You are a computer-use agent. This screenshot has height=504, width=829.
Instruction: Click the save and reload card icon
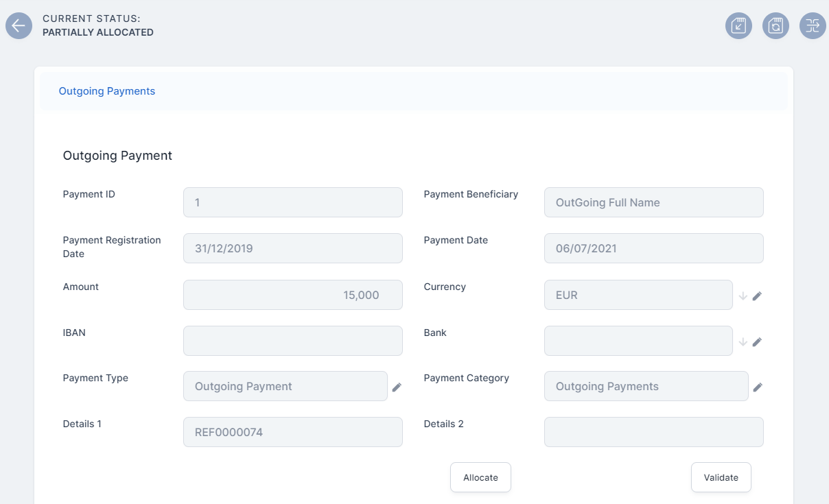(x=775, y=26)
